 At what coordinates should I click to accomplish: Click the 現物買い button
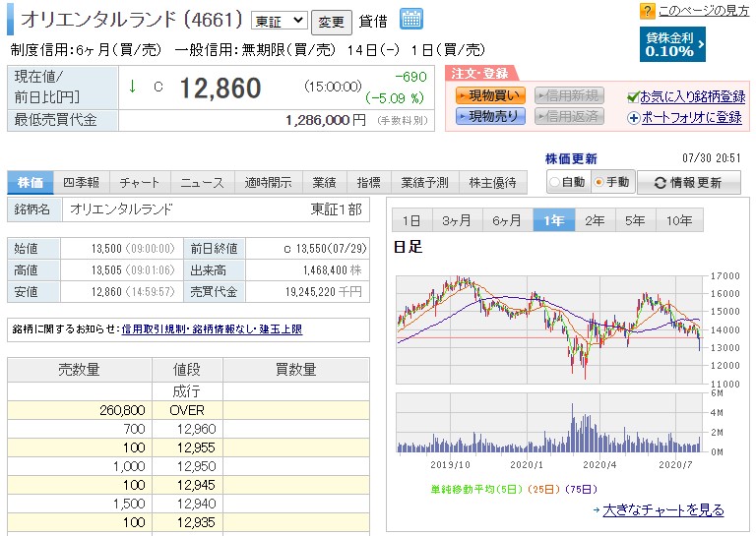pos(490,95)
